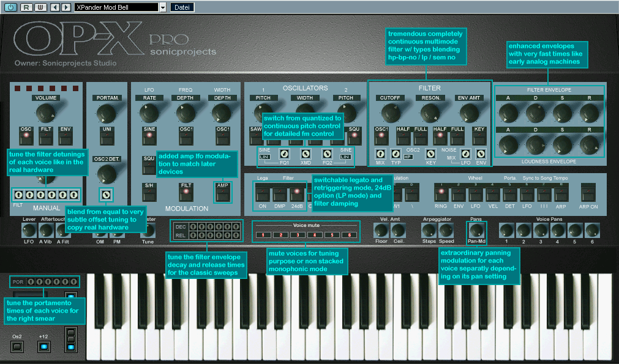The height and width of the screenshot is (364, 619).
Task: Click the CUTOFF knob
Action: [391, 113]
